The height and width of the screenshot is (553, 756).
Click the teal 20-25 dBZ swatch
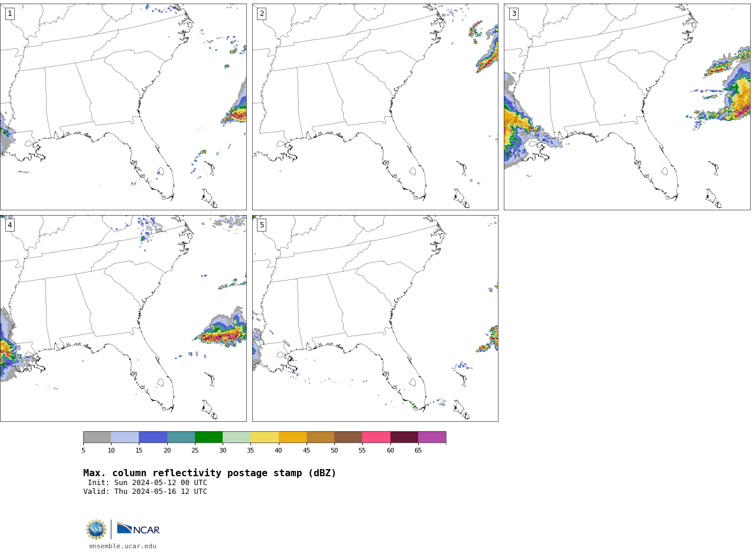point(181,437)
